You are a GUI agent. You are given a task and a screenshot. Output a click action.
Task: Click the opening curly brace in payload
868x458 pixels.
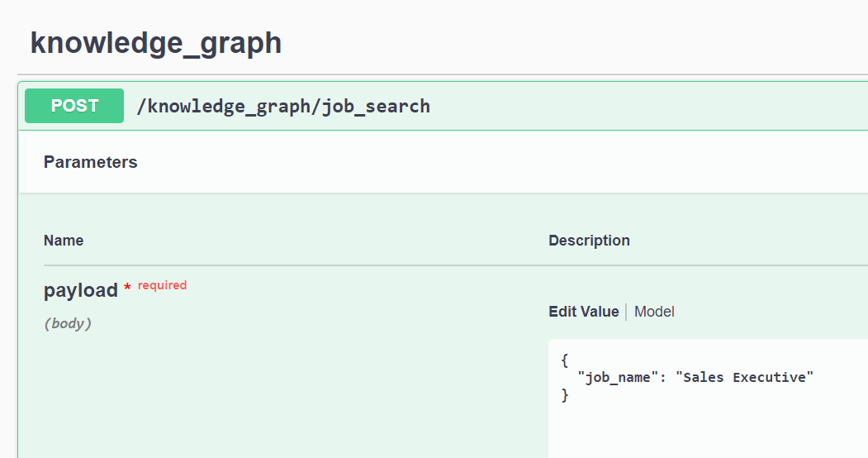565,360
